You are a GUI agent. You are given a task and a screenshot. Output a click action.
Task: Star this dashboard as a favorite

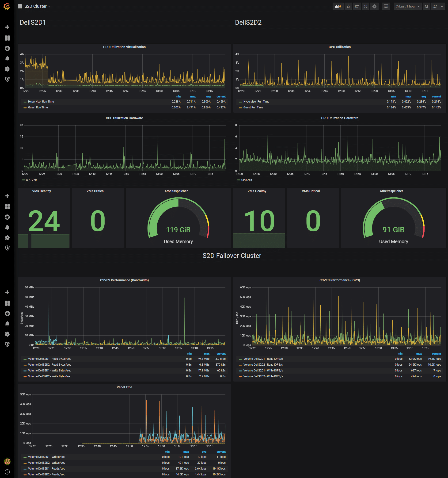tap(348, 7)
